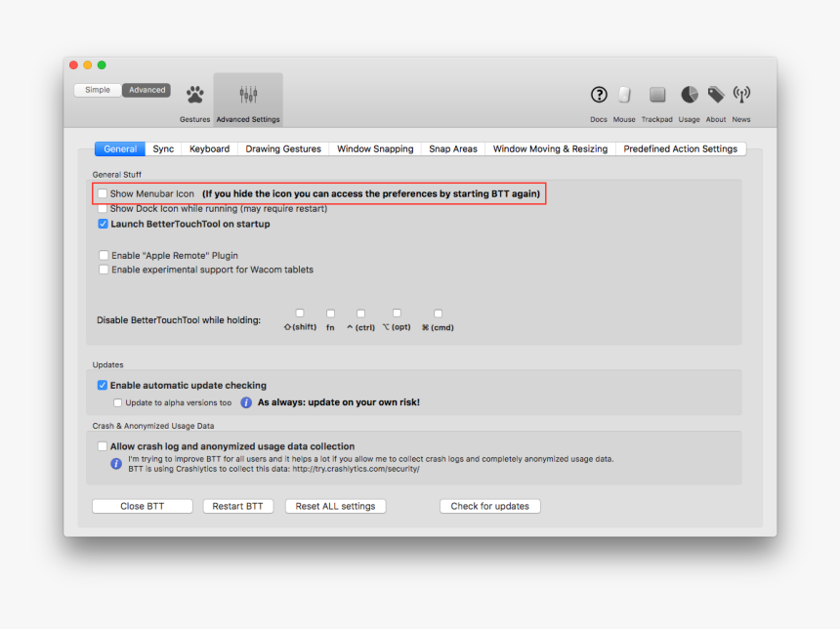This screenshot has height=629, width=840.
Task: Click the Close BTT button
Action: pos(143,506)
